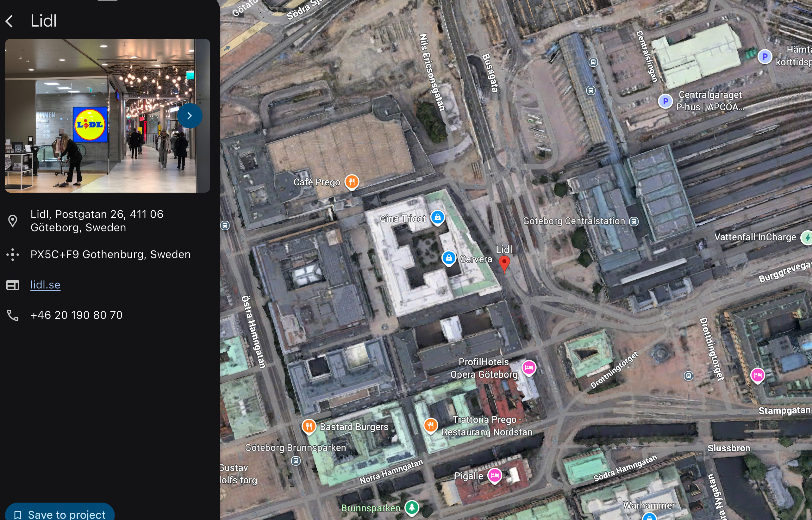
Task: Open the Lidl store photo thumbnail
Action: (x=98, y=116)
